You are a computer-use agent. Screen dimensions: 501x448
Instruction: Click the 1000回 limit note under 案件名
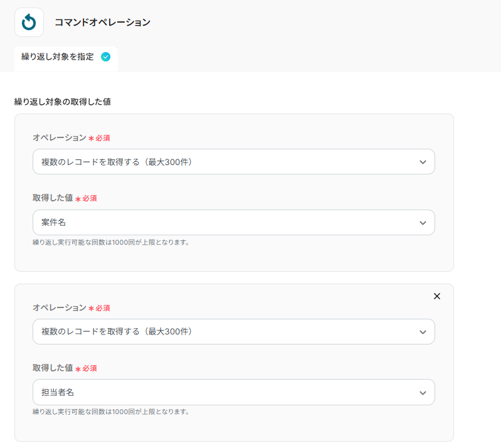tap(111, 242)
